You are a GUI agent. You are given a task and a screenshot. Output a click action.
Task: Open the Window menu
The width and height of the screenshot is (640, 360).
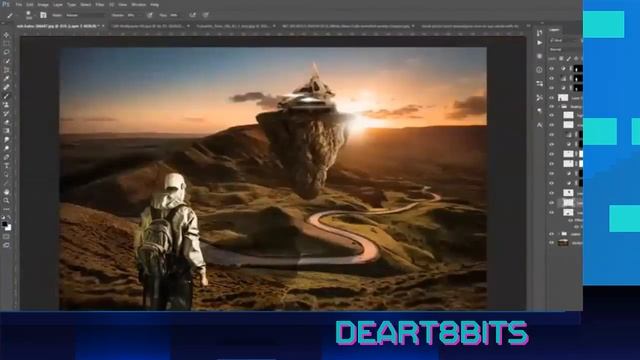pos(138,4)
